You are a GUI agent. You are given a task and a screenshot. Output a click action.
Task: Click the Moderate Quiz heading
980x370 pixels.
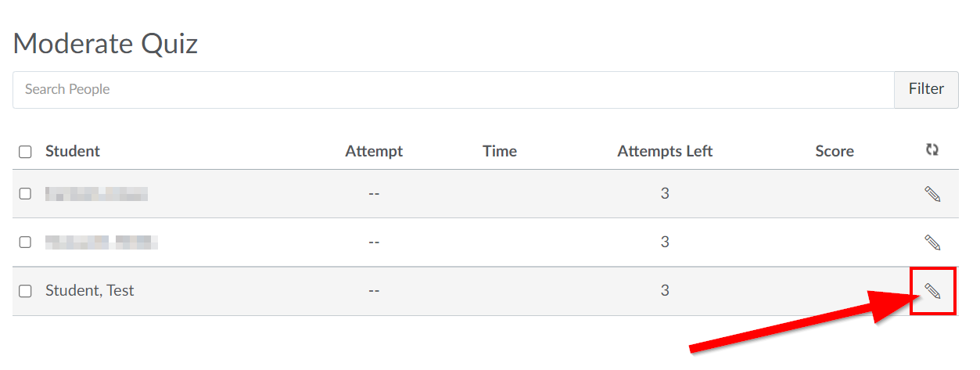106,43
